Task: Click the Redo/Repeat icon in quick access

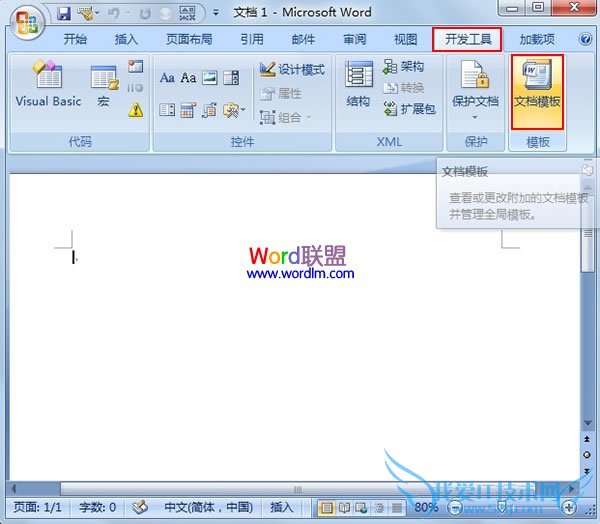Action: click(145, 14)
